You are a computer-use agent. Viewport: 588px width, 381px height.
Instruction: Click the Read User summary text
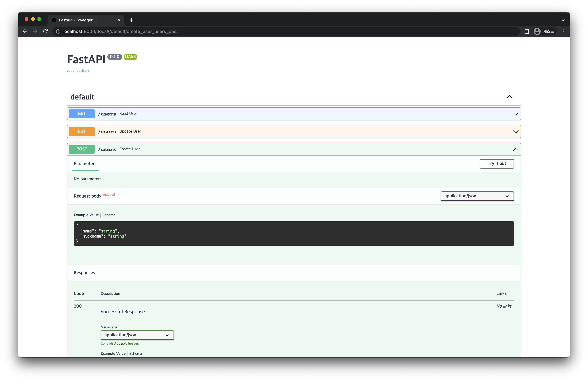pos(128,113)
